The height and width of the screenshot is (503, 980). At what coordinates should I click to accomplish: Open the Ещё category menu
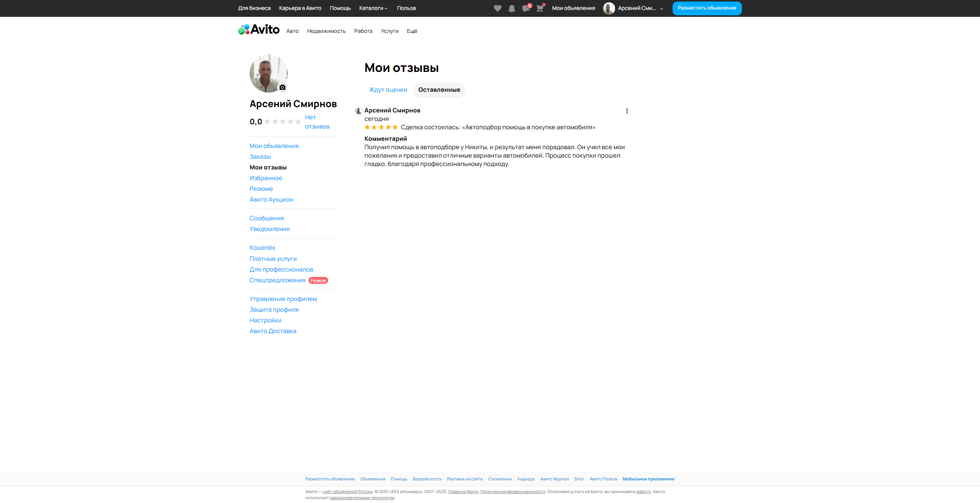tap(412, 31)
